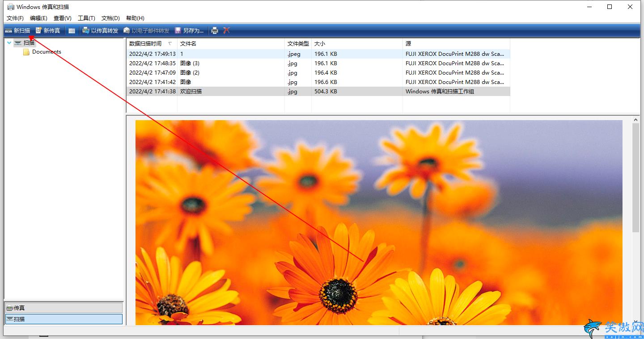The height and width of the screenshot is (339, 644).
Task: Click the preview scrollbar up arrow
Action: [x=636, y=119]
